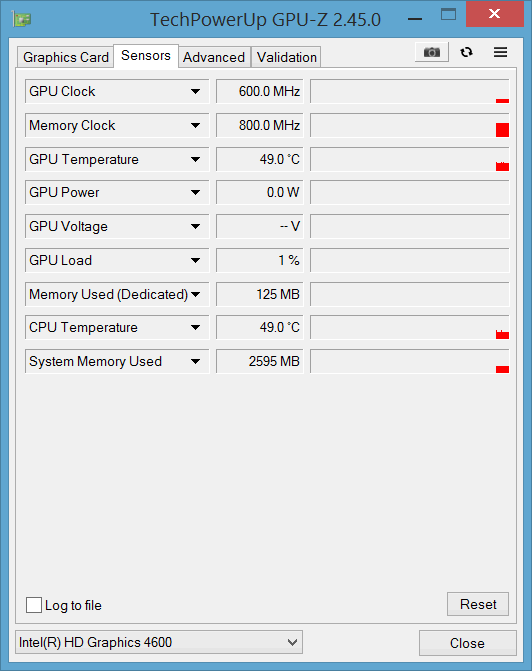Click the GPU-Z app icon in title bar
This screenshot has height=671, width=532.
point(22,20)
